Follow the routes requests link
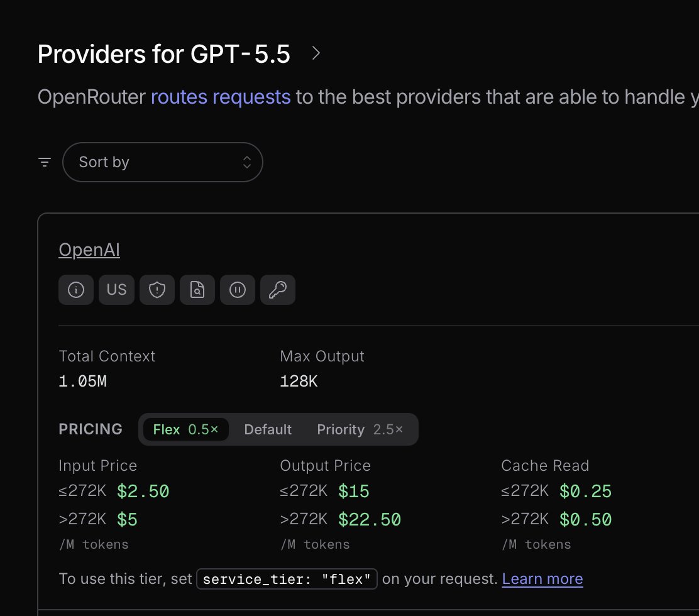Image resolution: width=699 pixels, height=616 pixels. [x=221, y=97]
